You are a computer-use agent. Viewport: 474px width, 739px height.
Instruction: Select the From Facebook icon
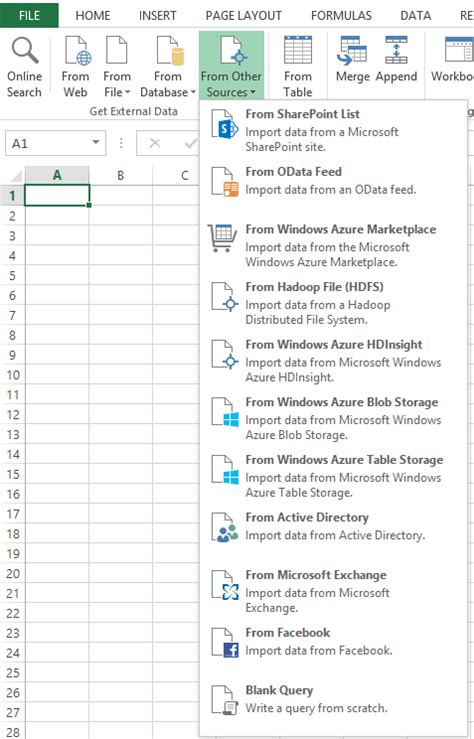point(224,643)
